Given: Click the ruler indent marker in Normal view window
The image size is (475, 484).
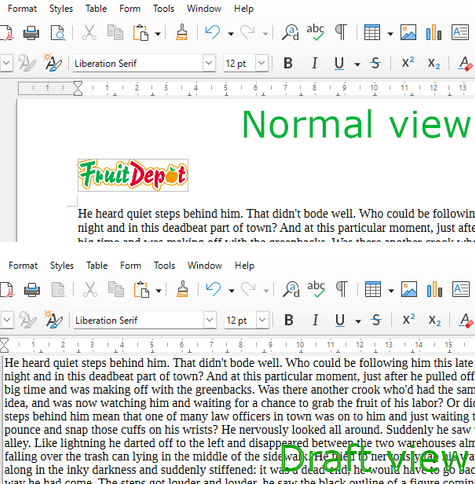Looking at the screenshot, I should [78, 88].
